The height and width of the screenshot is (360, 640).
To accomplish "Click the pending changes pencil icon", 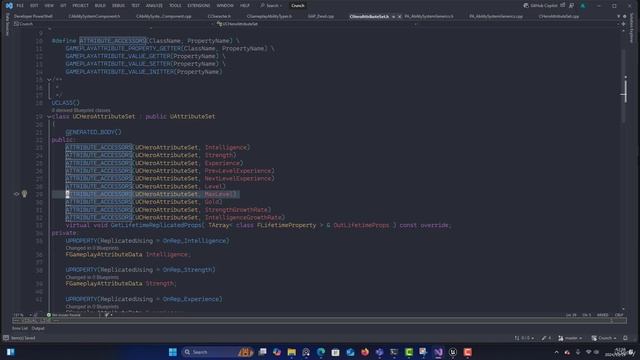I will click(x=546, y=338).
